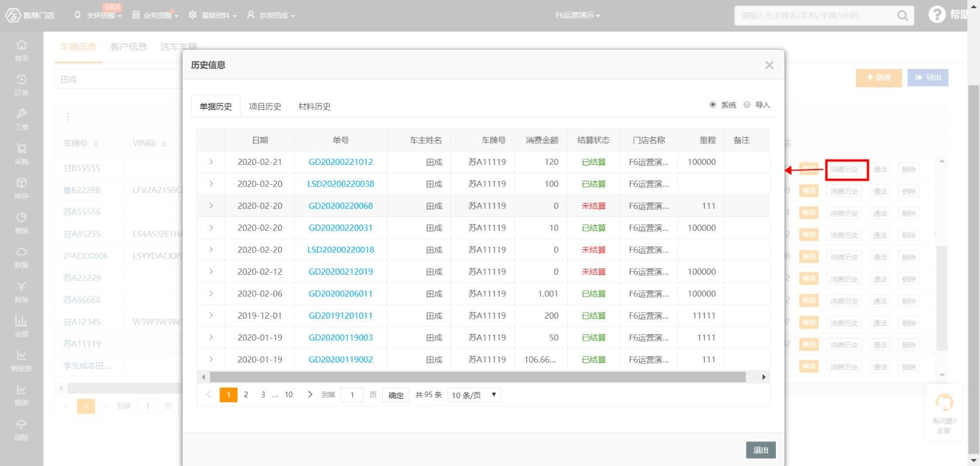Click the top owner/phone/plate search field
The width and height of the screenshot is (980, 466).
816,16
